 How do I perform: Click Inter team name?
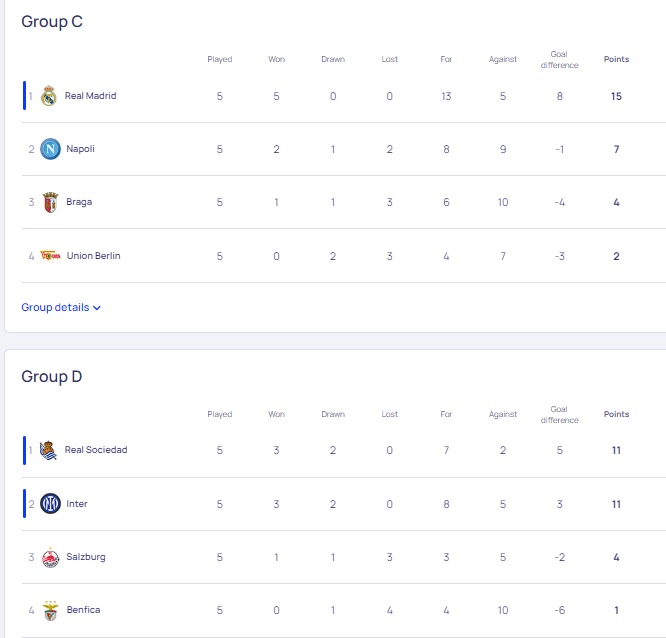[77, 503]
